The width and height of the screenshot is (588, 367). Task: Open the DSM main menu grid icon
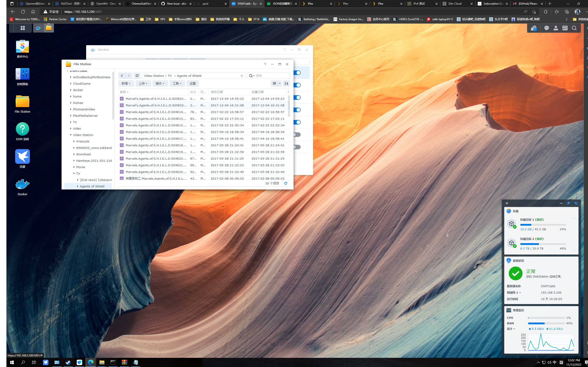(x=23, y=28)
